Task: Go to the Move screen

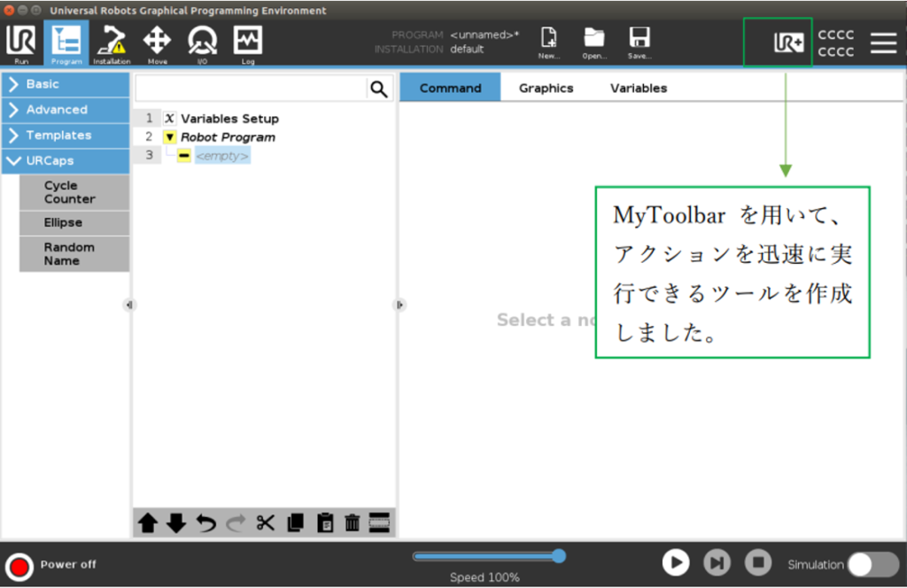Action: coord(157,43)
